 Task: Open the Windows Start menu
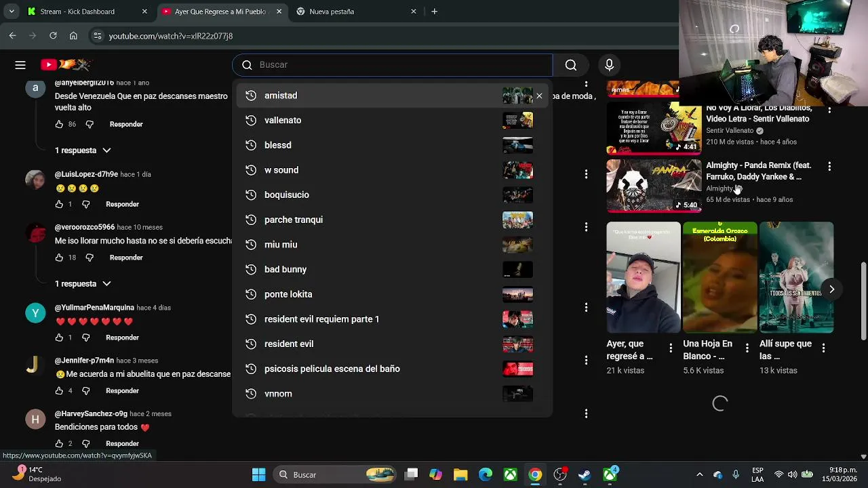[259, 475]
